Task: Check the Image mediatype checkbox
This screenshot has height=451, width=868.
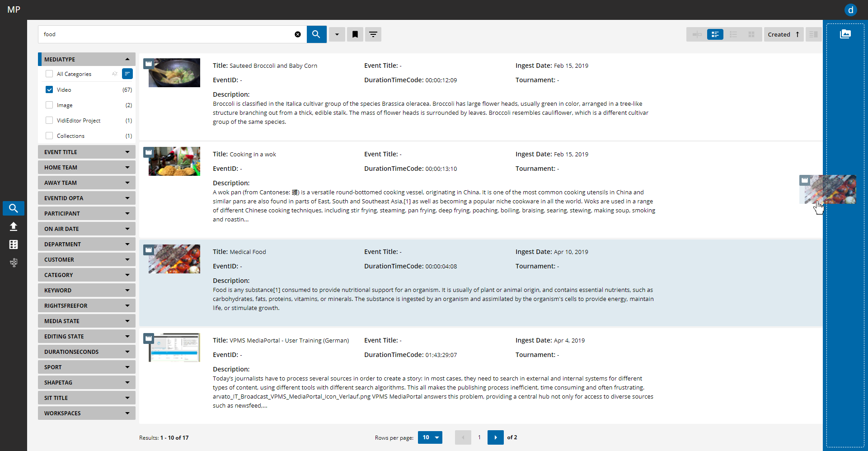Action: 49,105
